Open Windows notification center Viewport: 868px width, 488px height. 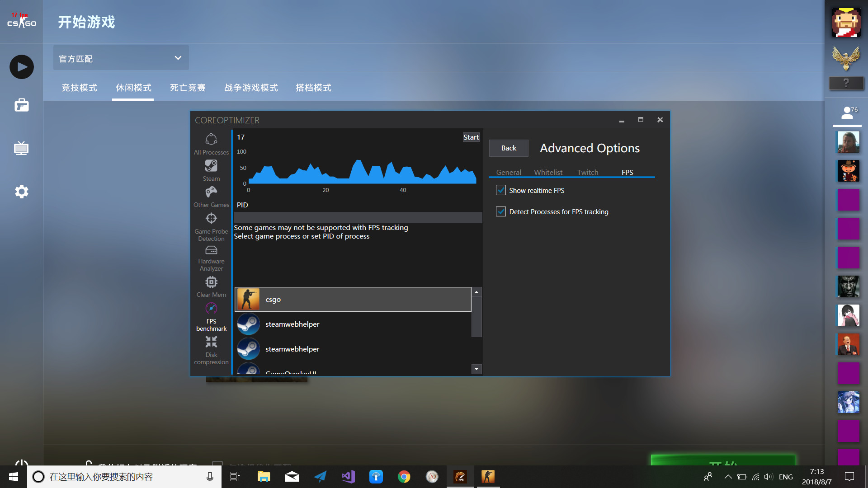click(849, 477)
